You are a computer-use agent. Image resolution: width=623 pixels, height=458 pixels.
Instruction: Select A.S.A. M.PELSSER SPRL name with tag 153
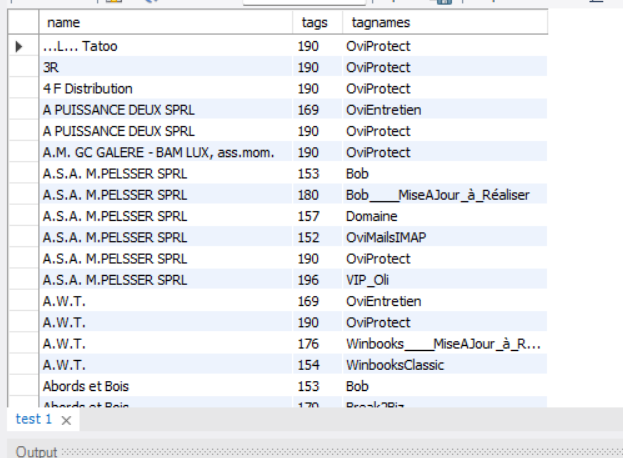tap(166, 174)
